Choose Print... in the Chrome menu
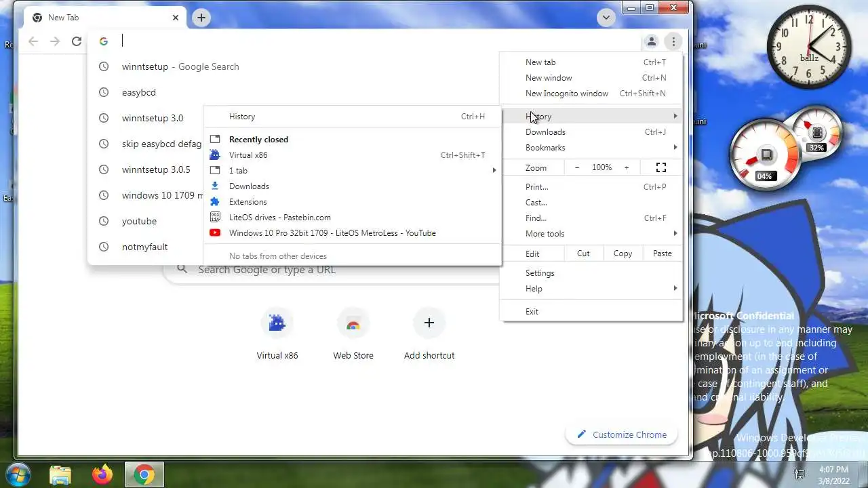 click(591, 186)
